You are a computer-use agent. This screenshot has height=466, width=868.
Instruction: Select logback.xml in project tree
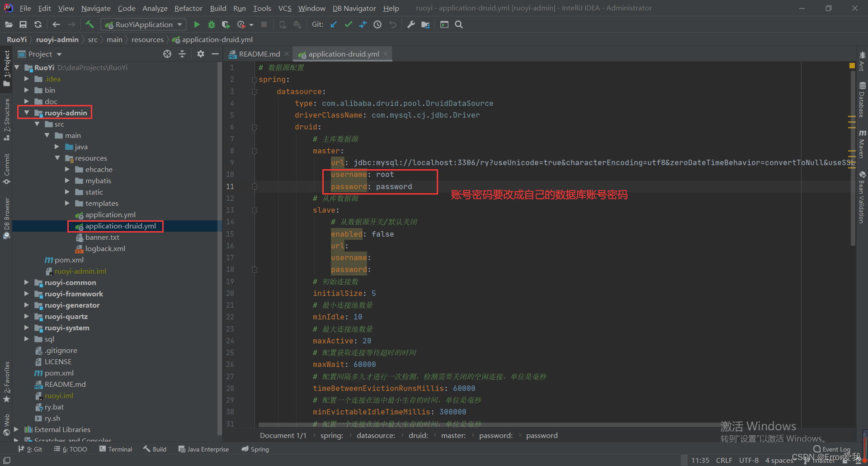(x=105, y=248)
